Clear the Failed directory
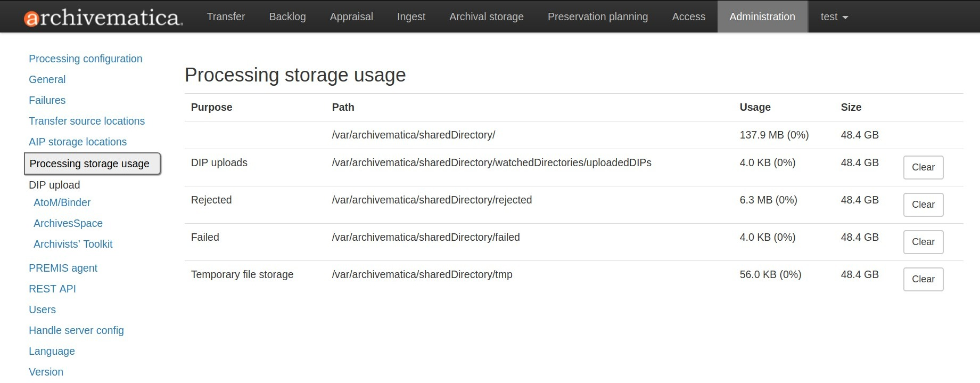Viewport: 980px width, 383px height. [x=923, y=242]
